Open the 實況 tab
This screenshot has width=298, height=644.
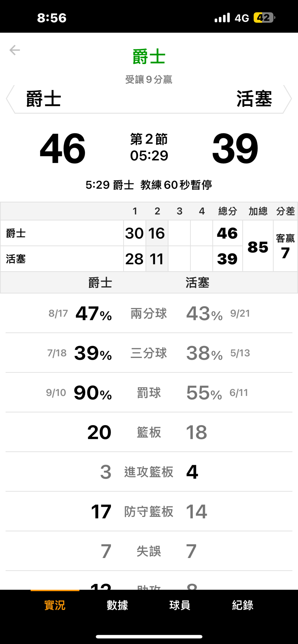pos(55,605)
